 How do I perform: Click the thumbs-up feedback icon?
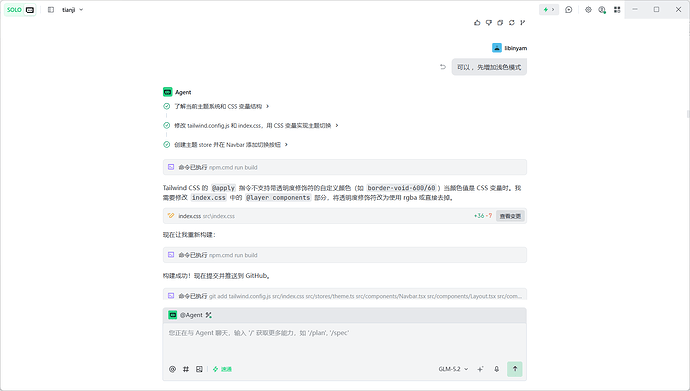(477, 22)
